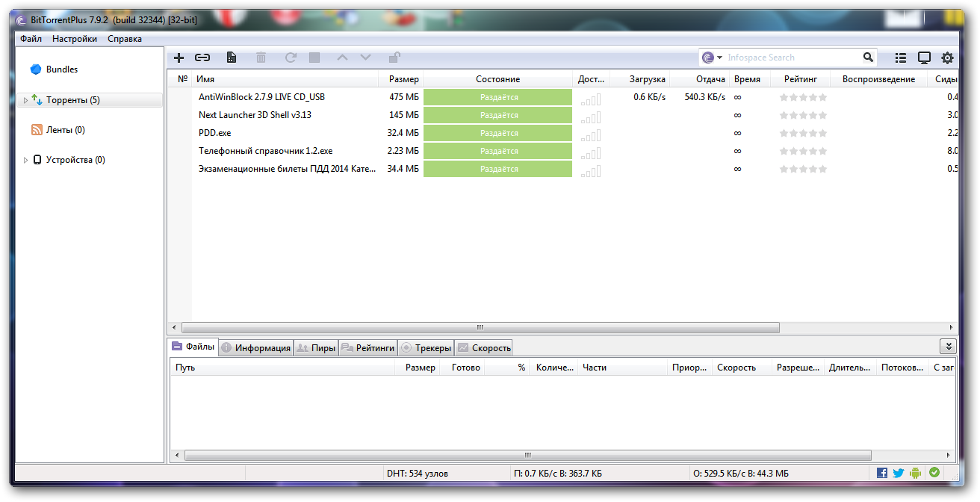Expand the Торренты (5) tree node
980x502 pixels.
pyautogui.click(x=25, y=100)
